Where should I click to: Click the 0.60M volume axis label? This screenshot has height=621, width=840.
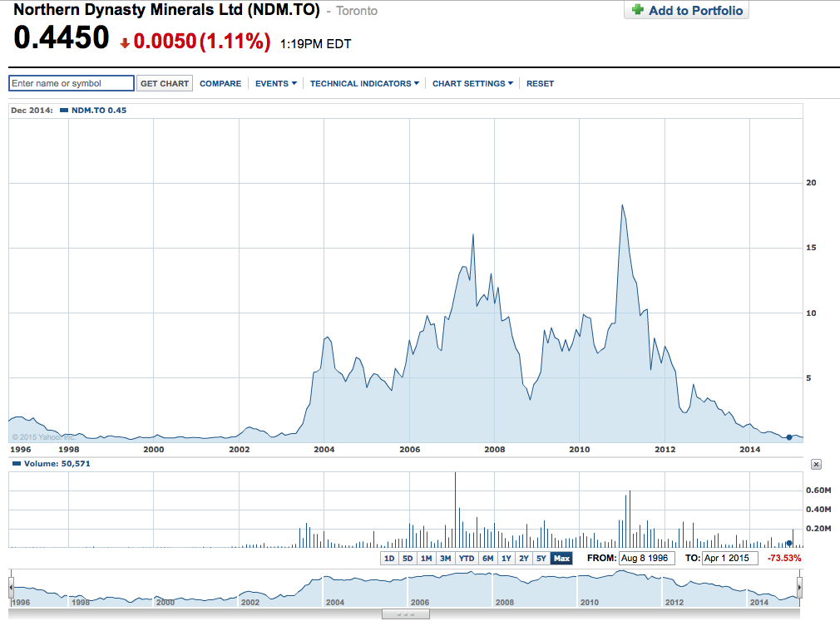818,490
